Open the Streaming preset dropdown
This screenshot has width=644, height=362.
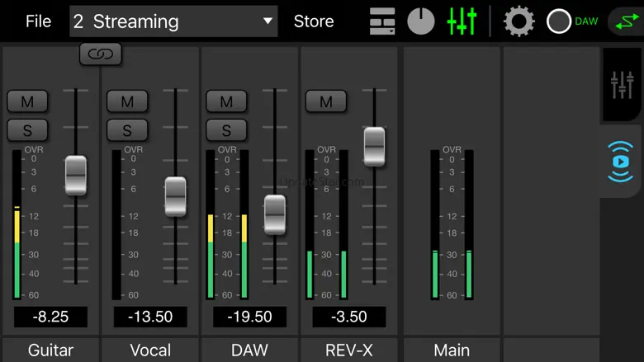click(x=174, y=21)
